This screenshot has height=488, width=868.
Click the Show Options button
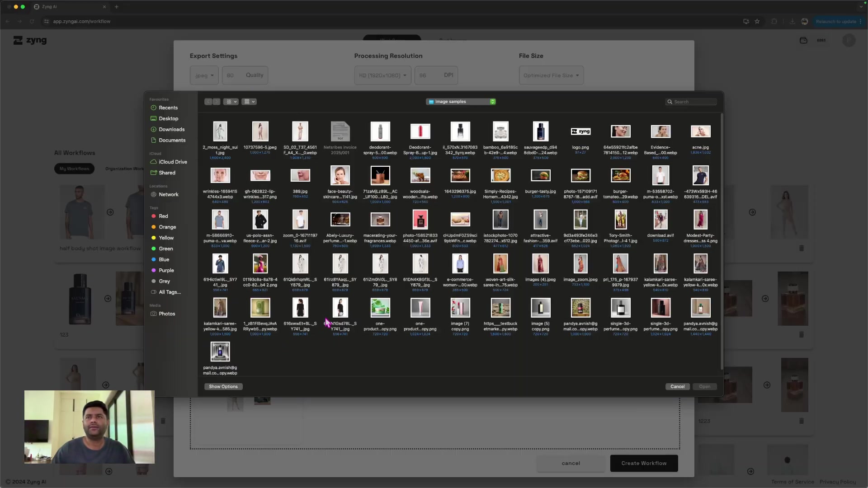(x=223, y=387)
